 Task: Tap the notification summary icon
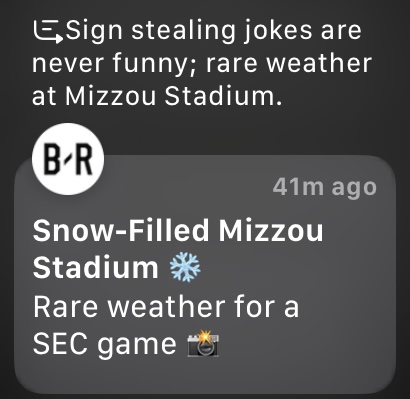coord(48,32)
